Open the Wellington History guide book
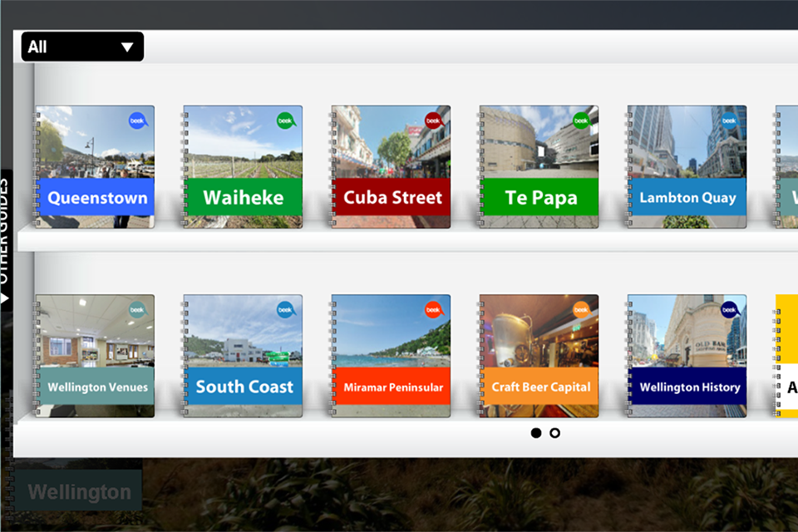Image resolution: width=798 pixels, height=532 pixels. click(687, 356)
